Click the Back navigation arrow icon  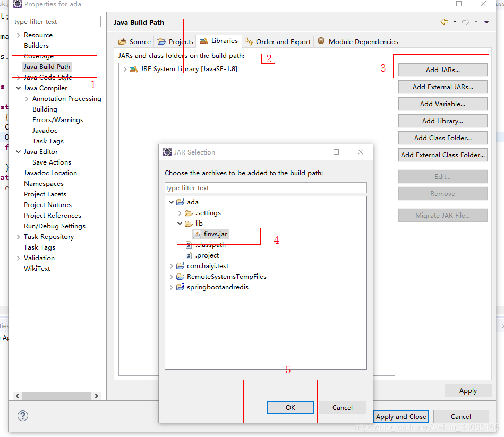(445, 22)
